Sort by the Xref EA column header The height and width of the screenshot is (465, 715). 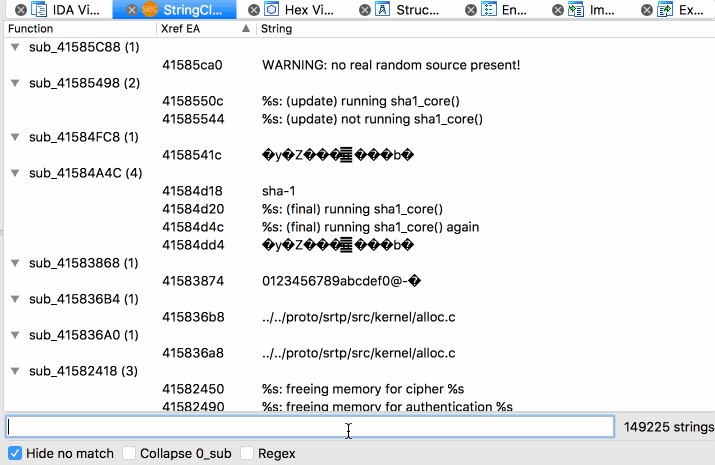click(x=206, y=29)
